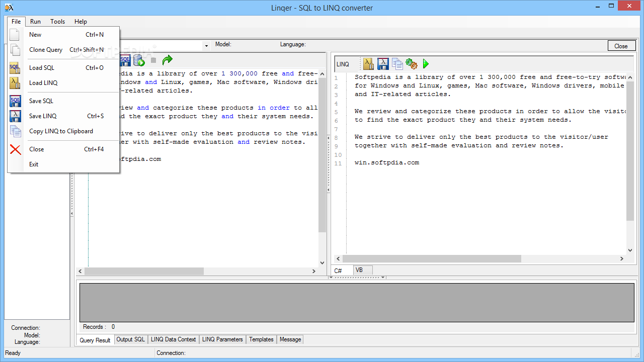Run the LINQ query with green play icon
This screenshot has width=644, height=362.
(x=426, y=64)
